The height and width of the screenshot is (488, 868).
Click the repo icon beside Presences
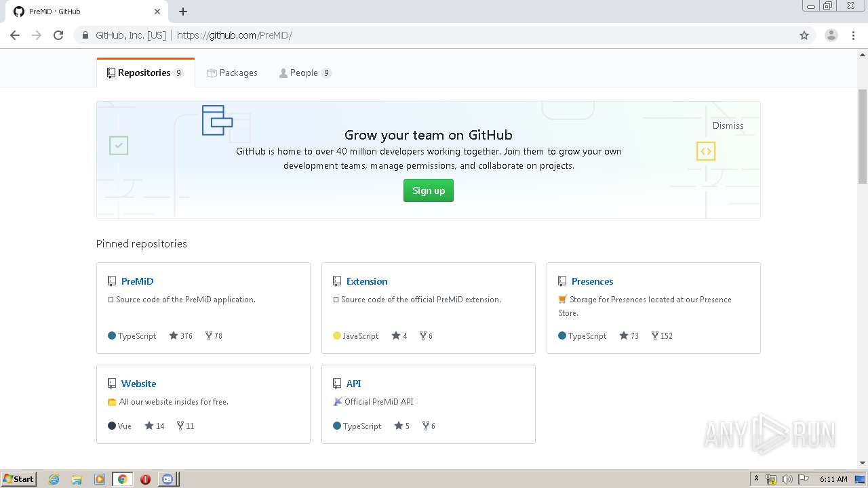click(562, 281)
